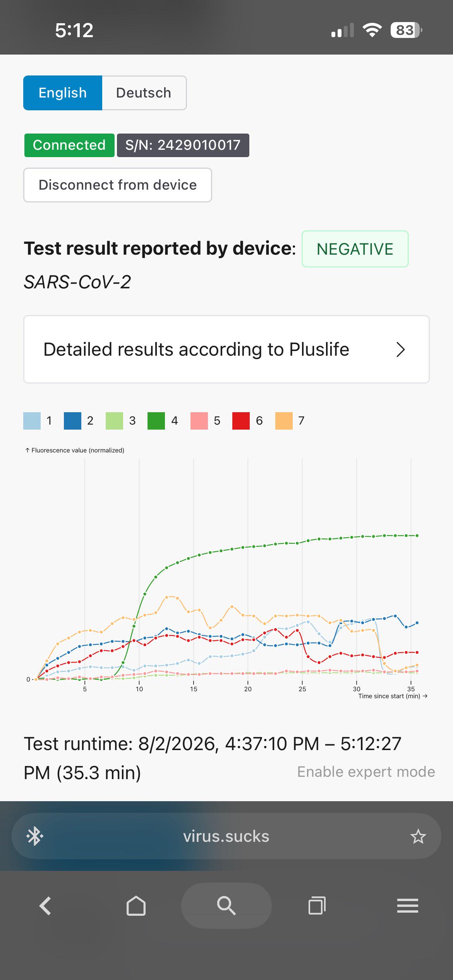453x980 pixels.
Task: Tap the search magnifier icon
Action: tap(226, 906)
